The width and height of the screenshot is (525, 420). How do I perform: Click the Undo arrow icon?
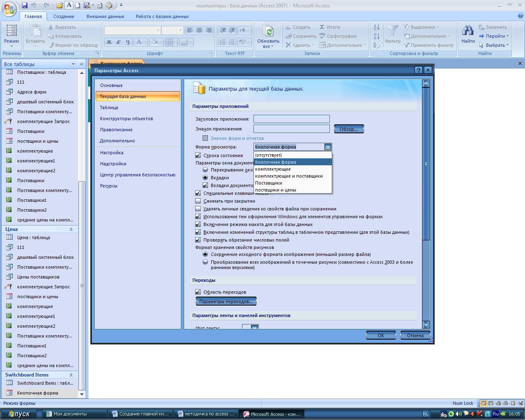pyautogui.click(x=33, y=5)
